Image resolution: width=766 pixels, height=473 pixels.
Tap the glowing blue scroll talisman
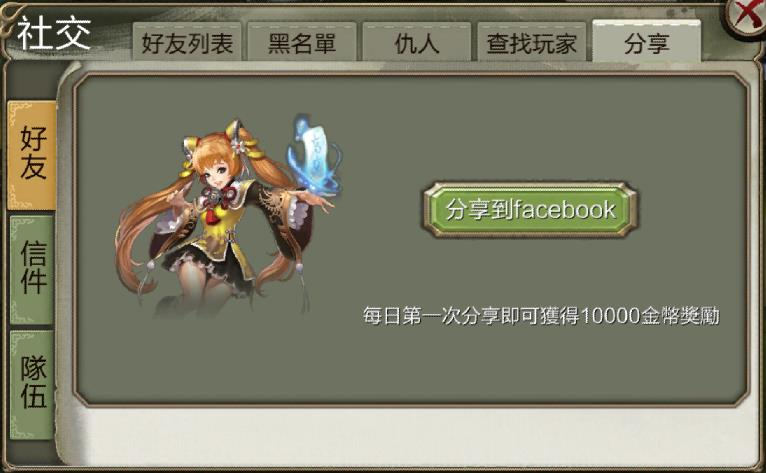pyautogui.click(x=315, y=154)
